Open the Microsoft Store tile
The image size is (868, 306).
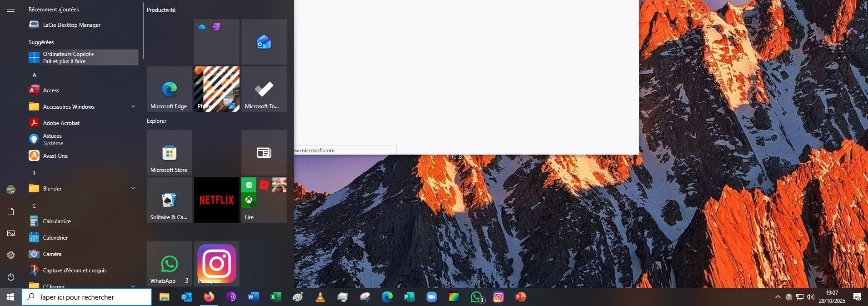169,153
